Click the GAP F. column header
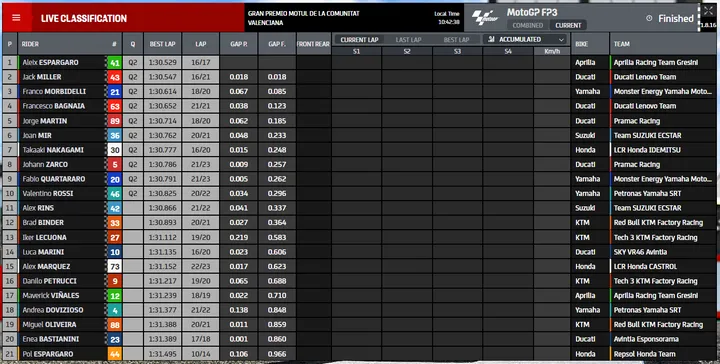The width and height of the screenshot is (720, 364). pyautogui.click(x=277, y=44)
